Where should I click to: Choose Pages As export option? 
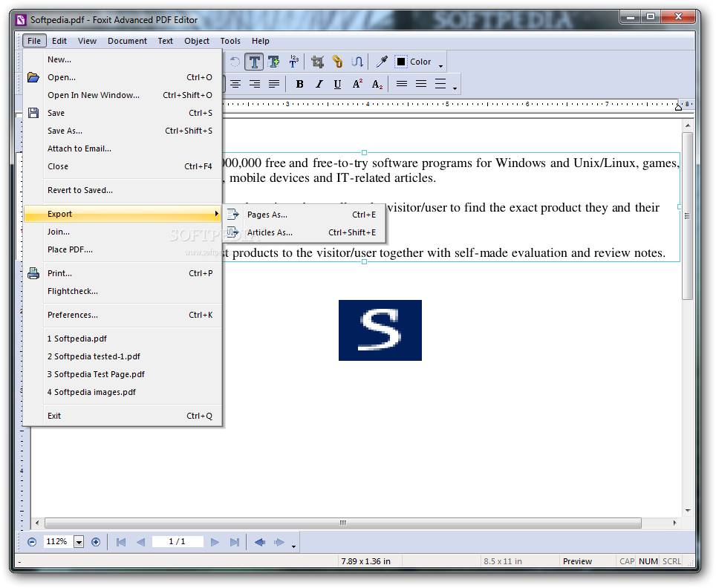click(305, 214)
